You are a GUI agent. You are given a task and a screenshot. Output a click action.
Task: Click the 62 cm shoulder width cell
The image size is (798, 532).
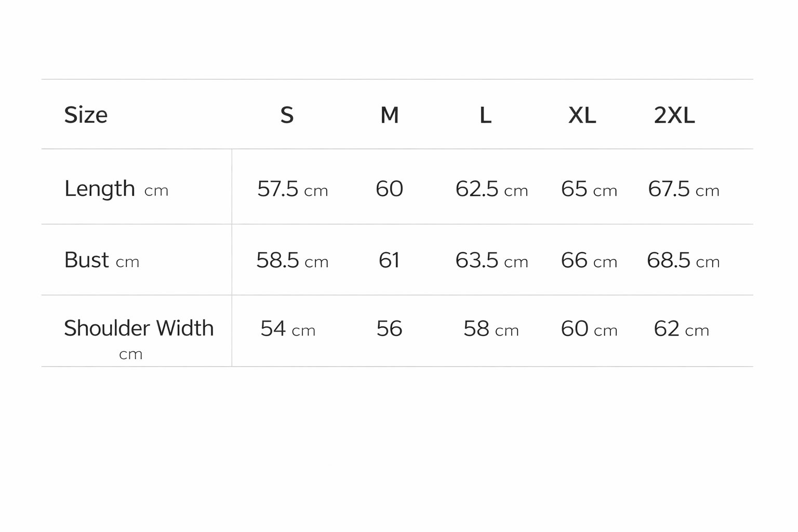681,329
